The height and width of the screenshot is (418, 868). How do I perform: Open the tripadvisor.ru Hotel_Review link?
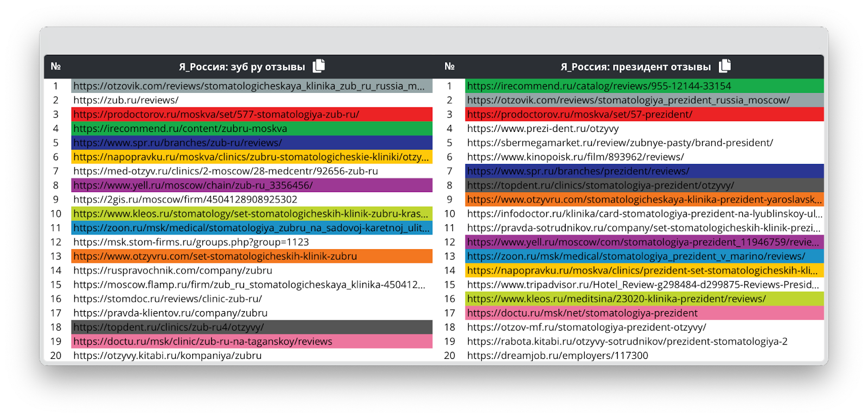[x=643, y=284]
